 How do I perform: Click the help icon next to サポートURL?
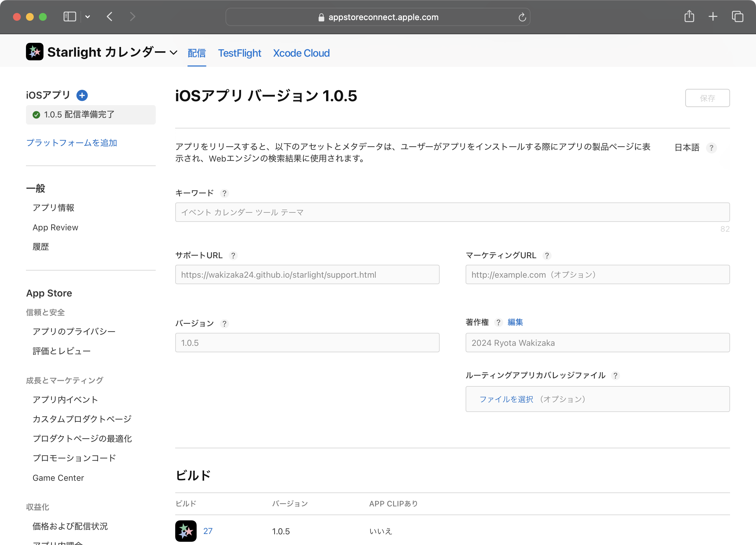tap(233, 256)
